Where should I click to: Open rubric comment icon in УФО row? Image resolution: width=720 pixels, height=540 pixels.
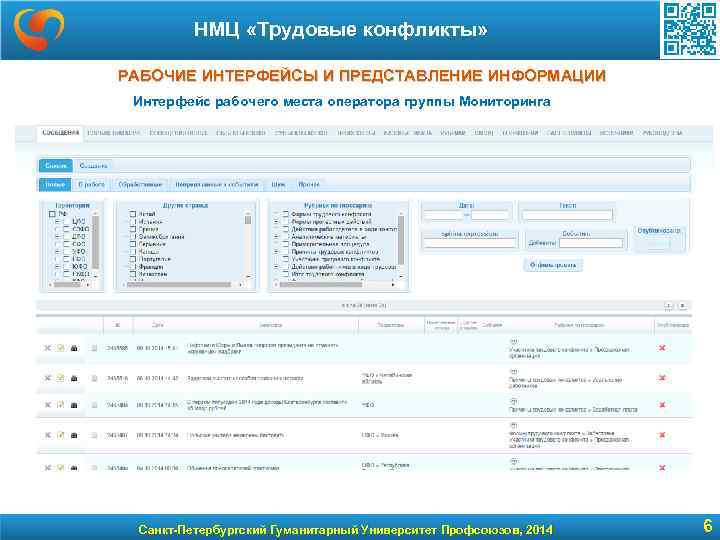(x=514, y=401)
